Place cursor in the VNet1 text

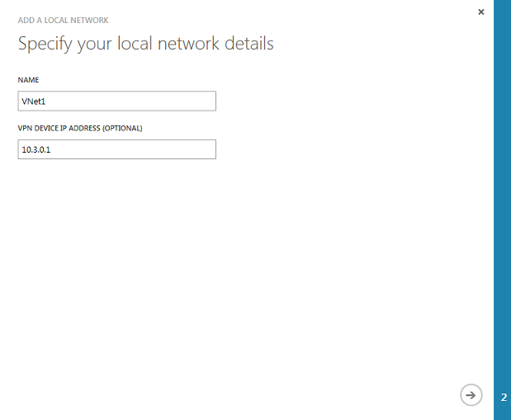[33, 101]
